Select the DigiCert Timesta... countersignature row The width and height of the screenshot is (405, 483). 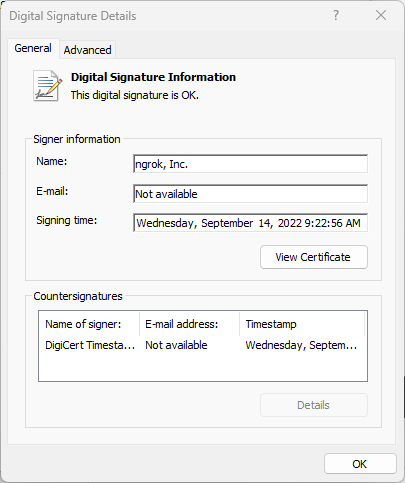tap(202, 345)
